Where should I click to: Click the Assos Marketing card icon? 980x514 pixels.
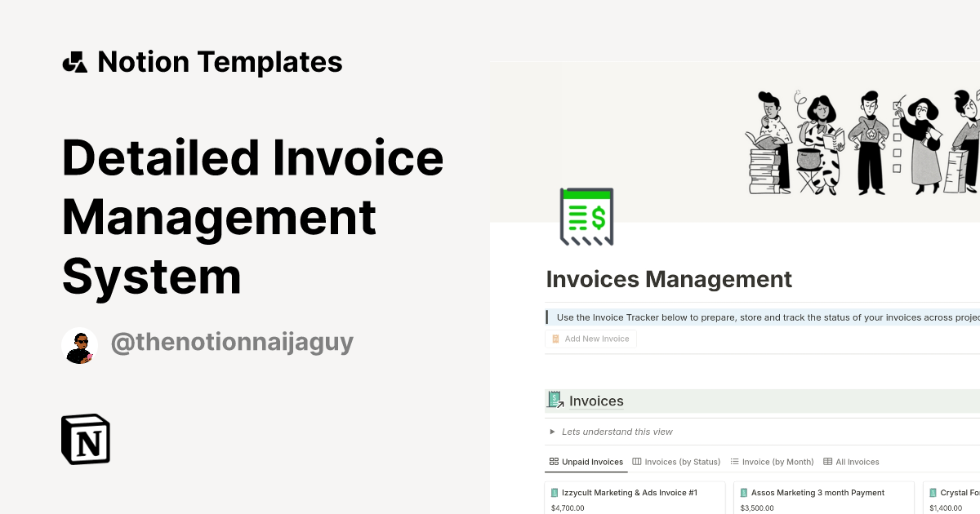[x=744, y=493]
